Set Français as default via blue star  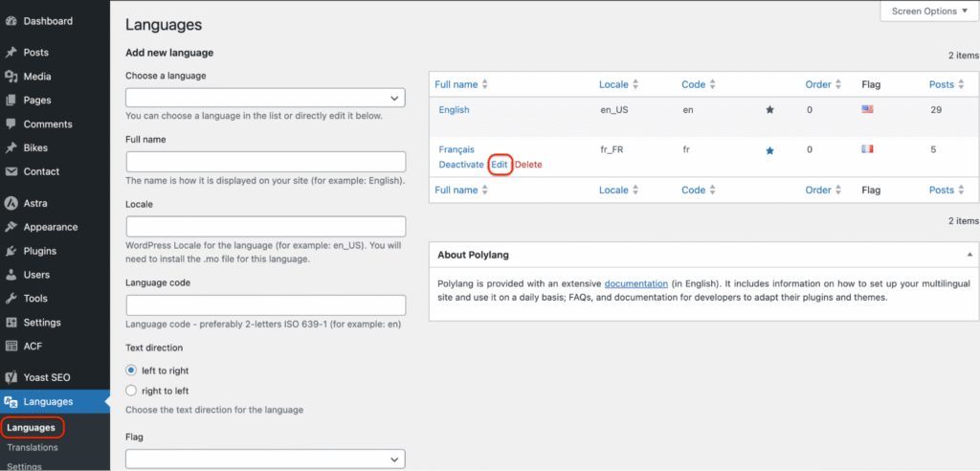point(770,150)
